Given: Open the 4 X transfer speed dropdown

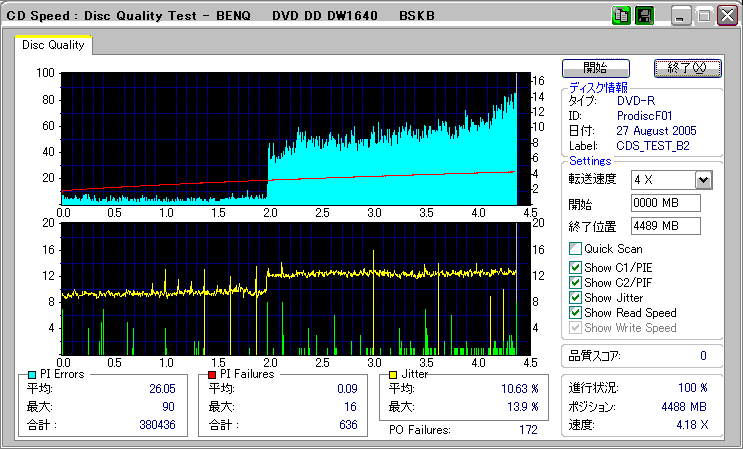Looking at the screenshot, I should tap(704, 180).
